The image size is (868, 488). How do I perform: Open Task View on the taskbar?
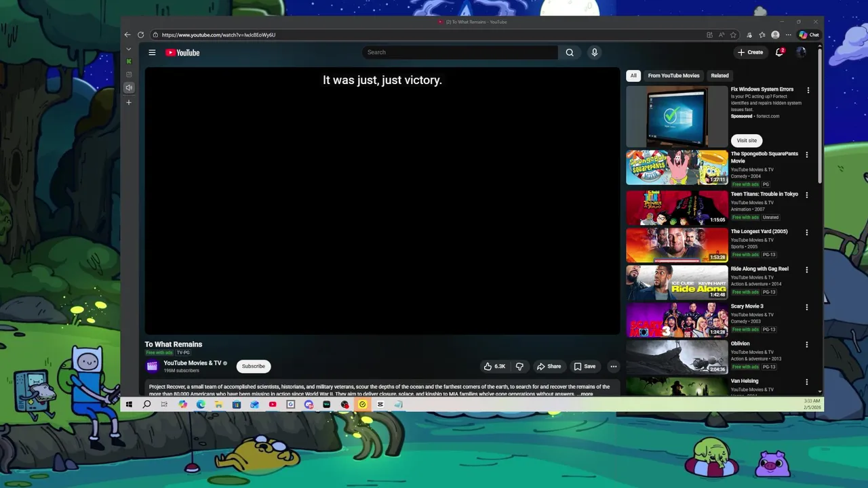(x=164, y=405)
